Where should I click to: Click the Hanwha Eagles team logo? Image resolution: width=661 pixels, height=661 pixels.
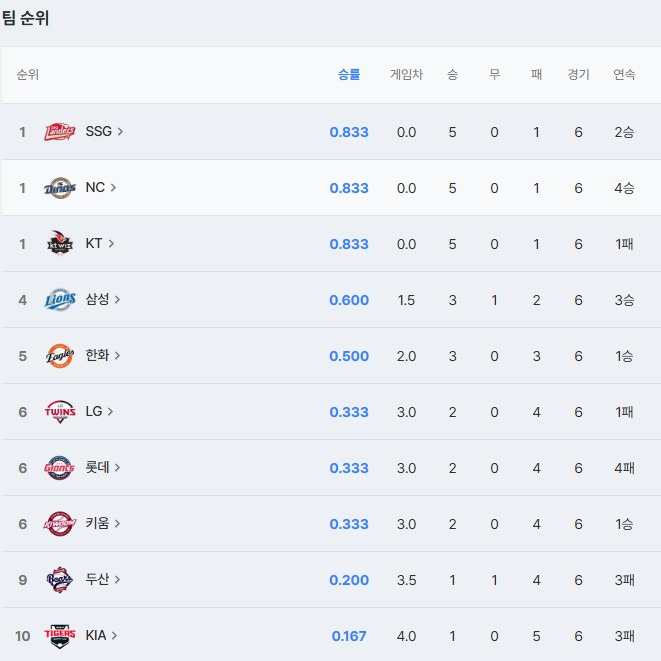coord(60,356)
